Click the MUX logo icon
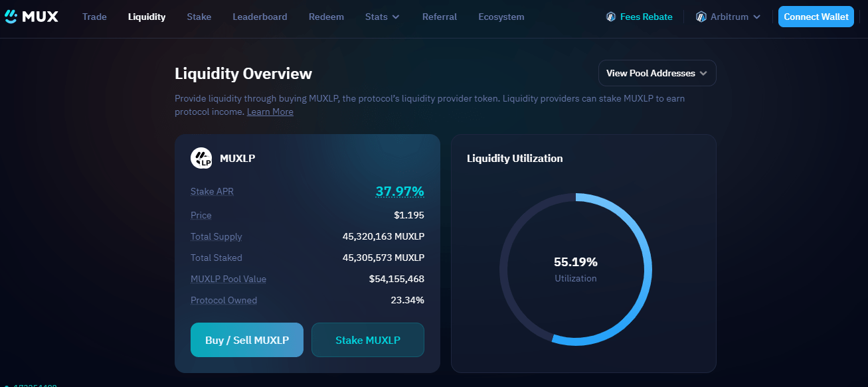 [11, 17]
